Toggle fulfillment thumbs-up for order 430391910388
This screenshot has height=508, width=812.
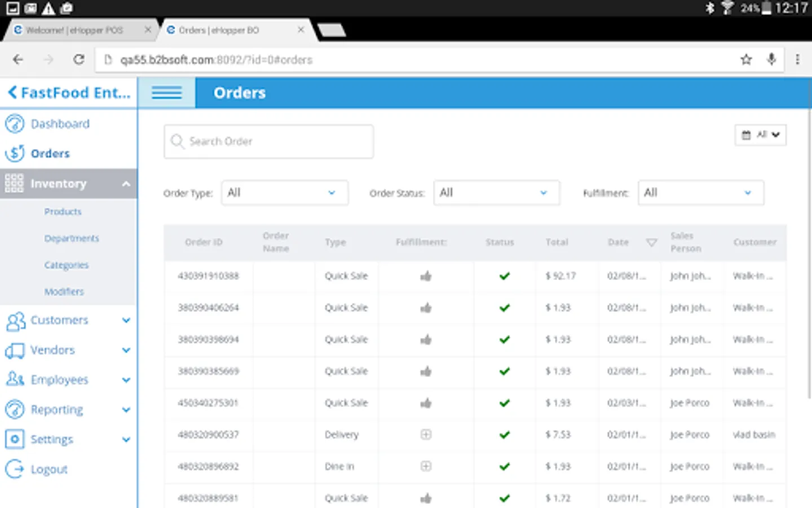coord(426,276)
